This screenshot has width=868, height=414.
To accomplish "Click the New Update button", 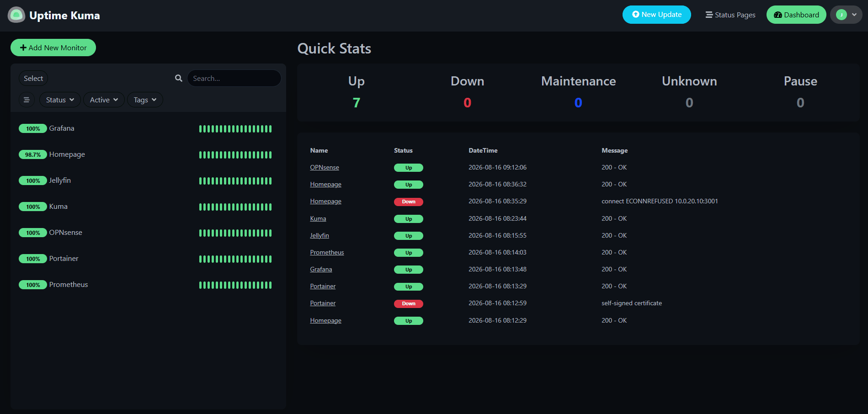I will (657, 15).
